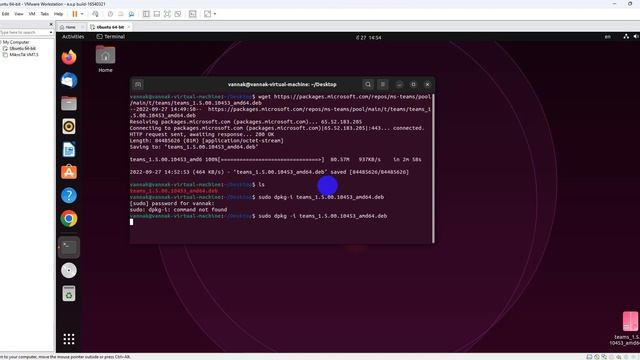The width and height of the screenshot is (640, 360).
Task: Open the VM menu
Action: coord(32,14)
